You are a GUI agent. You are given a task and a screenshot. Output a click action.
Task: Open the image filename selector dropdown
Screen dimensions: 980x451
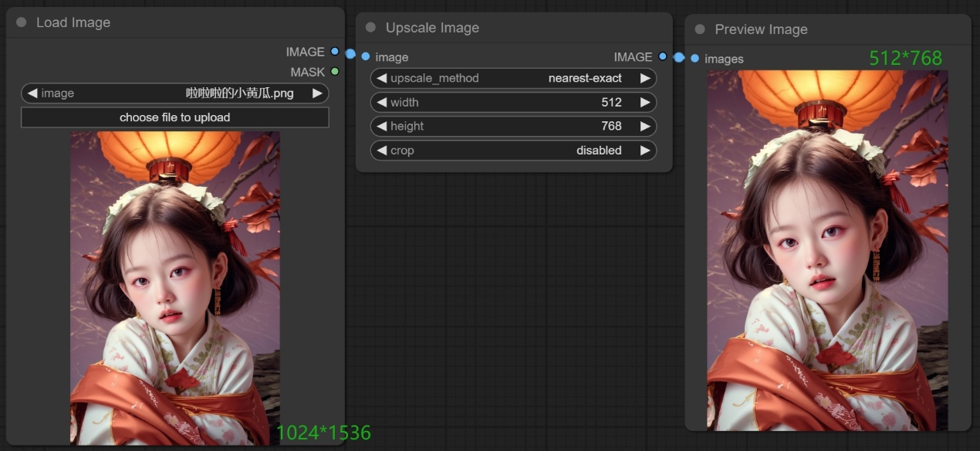[x=174, y=93]
